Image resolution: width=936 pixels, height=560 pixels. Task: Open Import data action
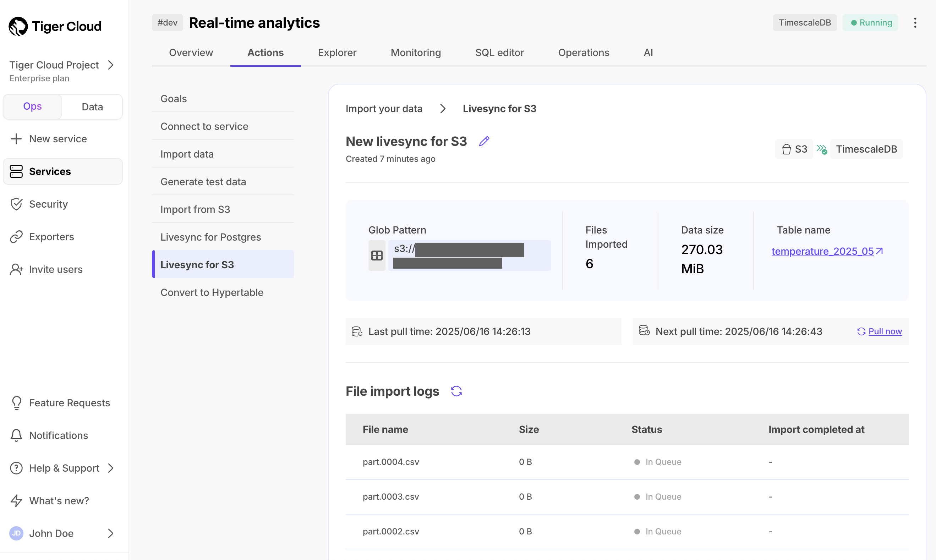(x=223, y=154)
